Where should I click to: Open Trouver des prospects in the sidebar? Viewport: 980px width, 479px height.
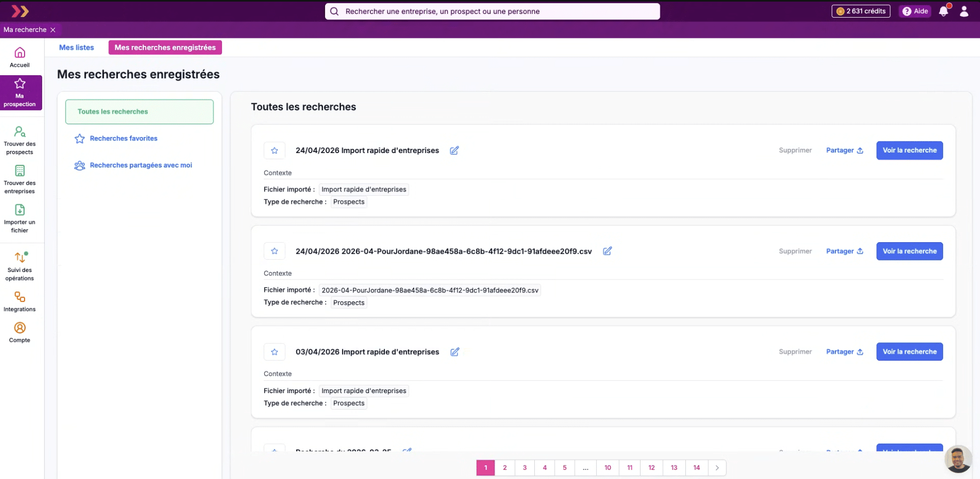[x=20, y=141]
